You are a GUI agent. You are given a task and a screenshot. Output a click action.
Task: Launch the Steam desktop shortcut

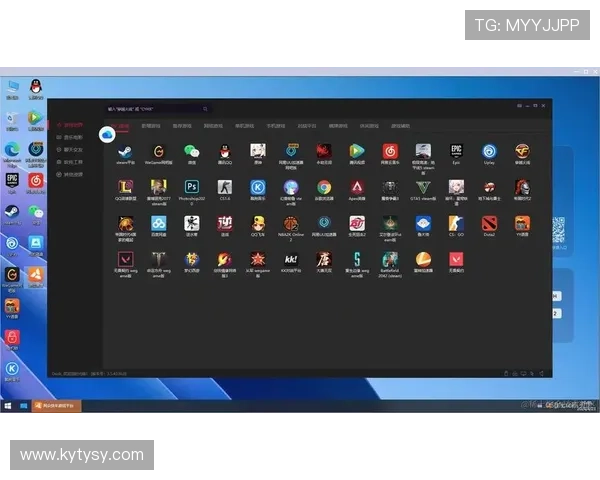tap(12, 214)
